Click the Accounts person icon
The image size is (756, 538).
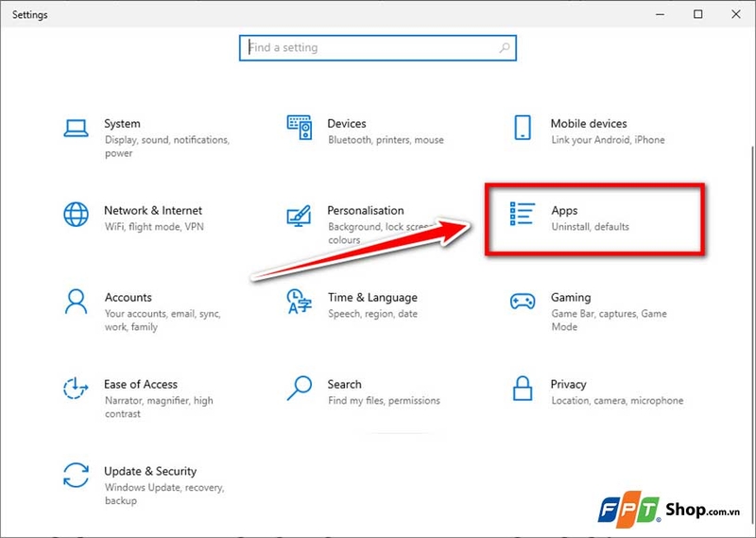(77, 302)
